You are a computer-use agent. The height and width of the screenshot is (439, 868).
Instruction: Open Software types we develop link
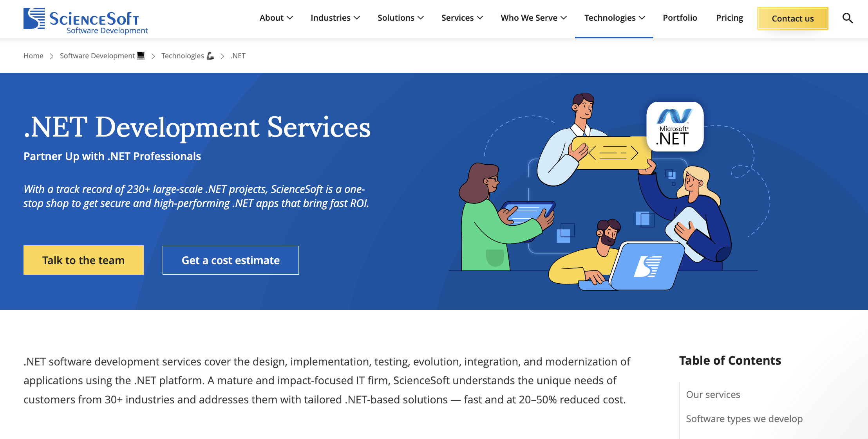(744, 418)
